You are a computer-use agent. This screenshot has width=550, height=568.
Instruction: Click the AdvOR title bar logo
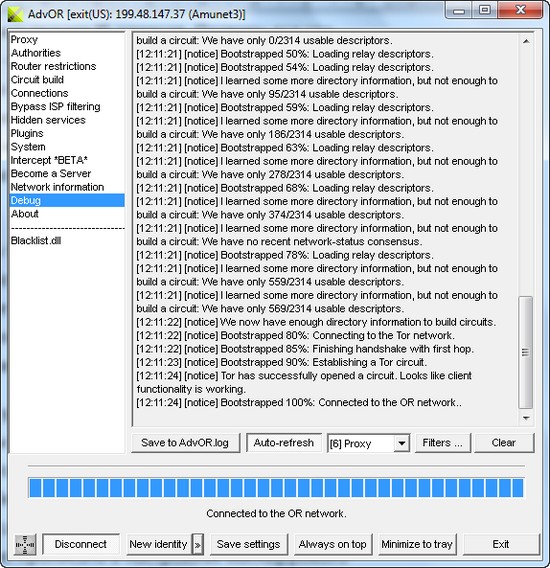(16, 14)
